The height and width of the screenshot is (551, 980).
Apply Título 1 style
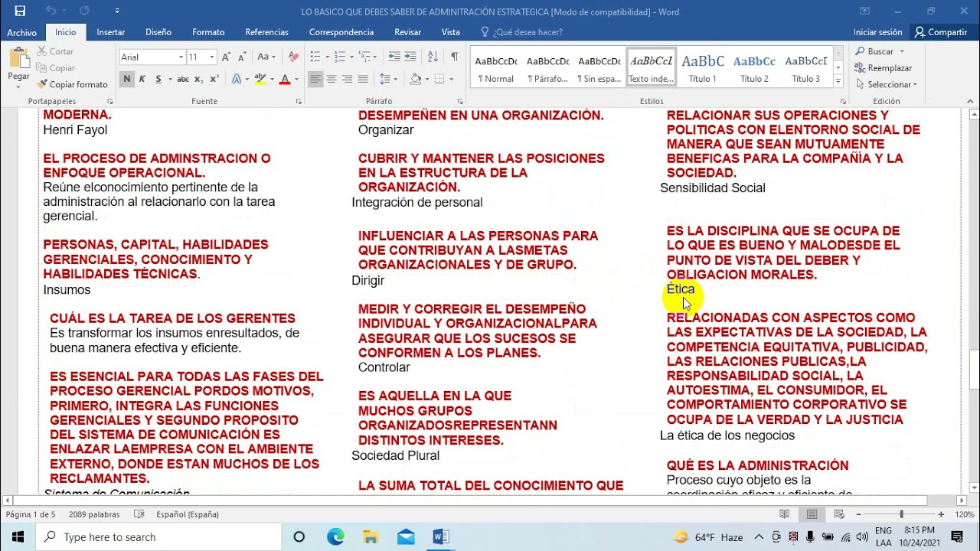click(703, 68)
